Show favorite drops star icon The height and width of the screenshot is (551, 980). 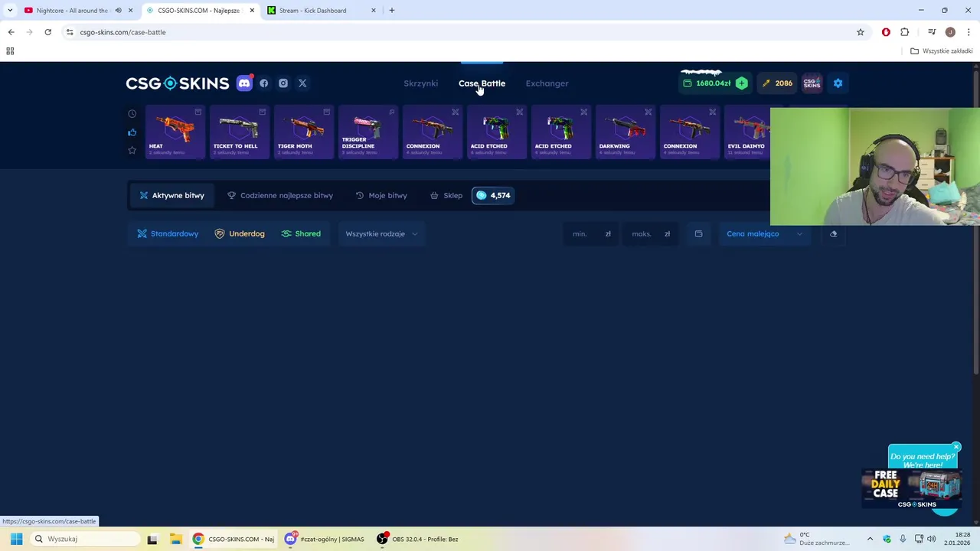point(132,151)
